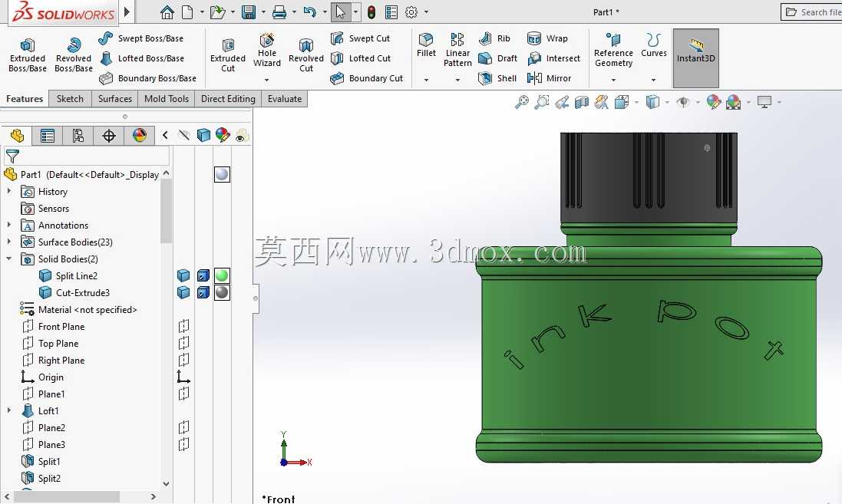The height and width of the screenshot is (504, 842).
Task: Select the Shell tool
Action: tap(497, 77)
